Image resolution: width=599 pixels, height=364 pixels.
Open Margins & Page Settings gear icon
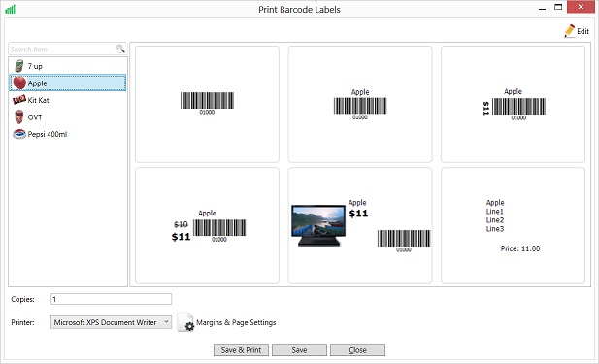click(186, 322)
